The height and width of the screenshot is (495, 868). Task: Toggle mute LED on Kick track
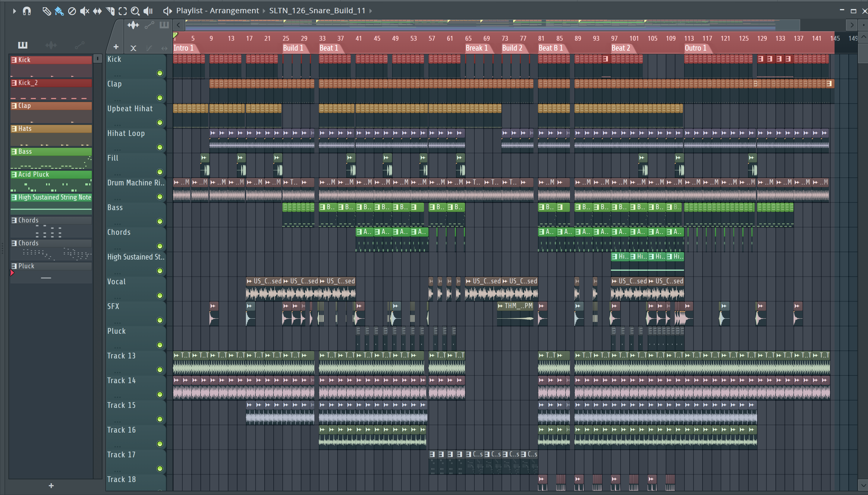(x=160, y=73)
